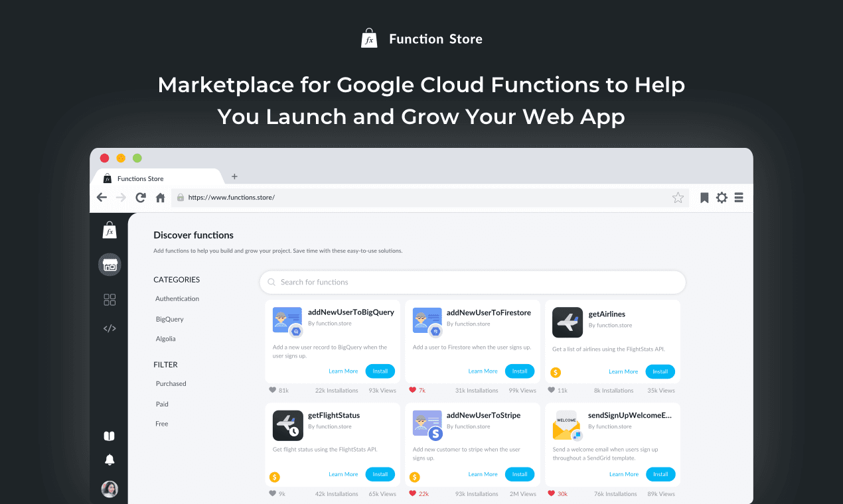
Task: Select the Authentication category
Action: (x=177, y=299)
